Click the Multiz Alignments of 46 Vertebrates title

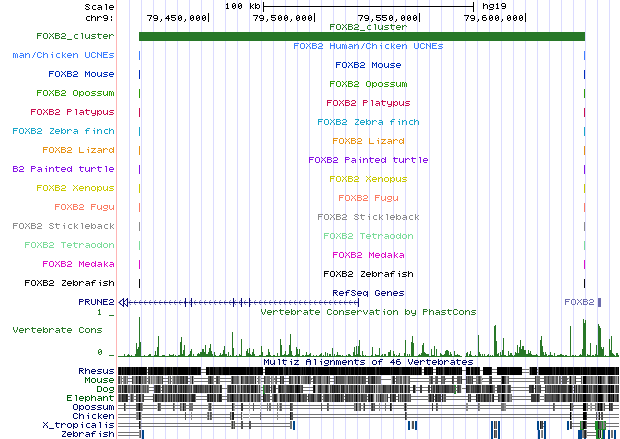(367, 362)
